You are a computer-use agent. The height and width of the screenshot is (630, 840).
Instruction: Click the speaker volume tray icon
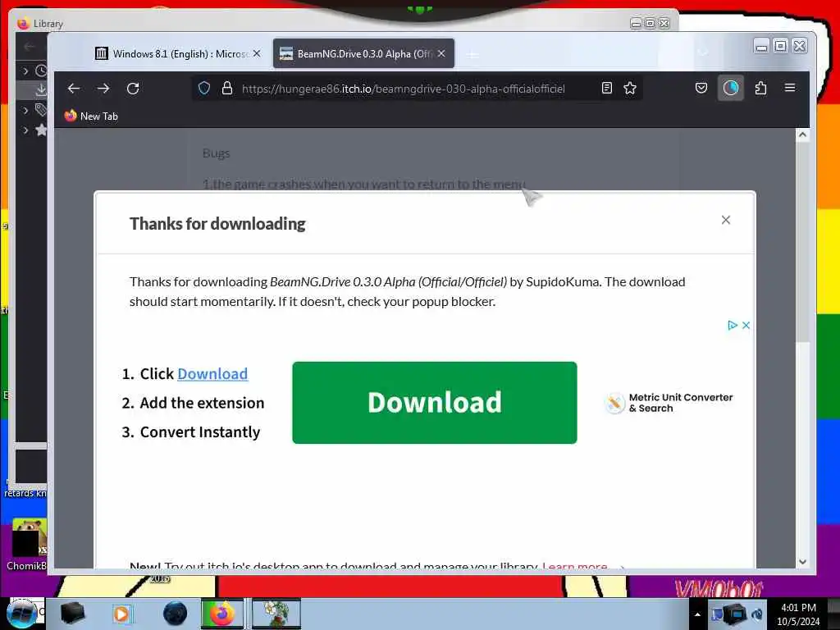[757, 614]
